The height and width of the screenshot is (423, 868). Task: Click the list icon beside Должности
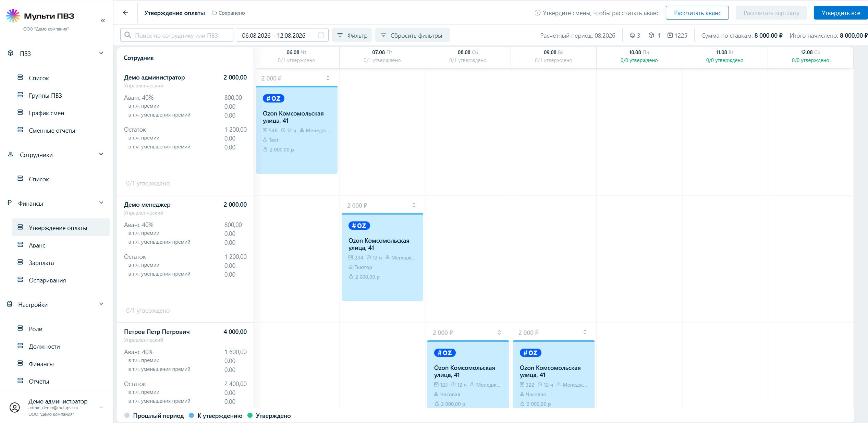point(20,346)
